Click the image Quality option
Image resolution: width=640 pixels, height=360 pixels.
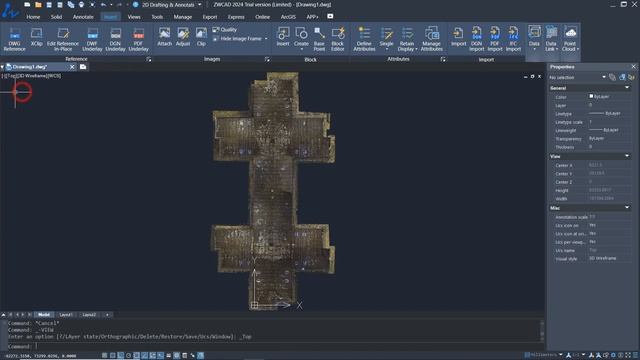224,29
